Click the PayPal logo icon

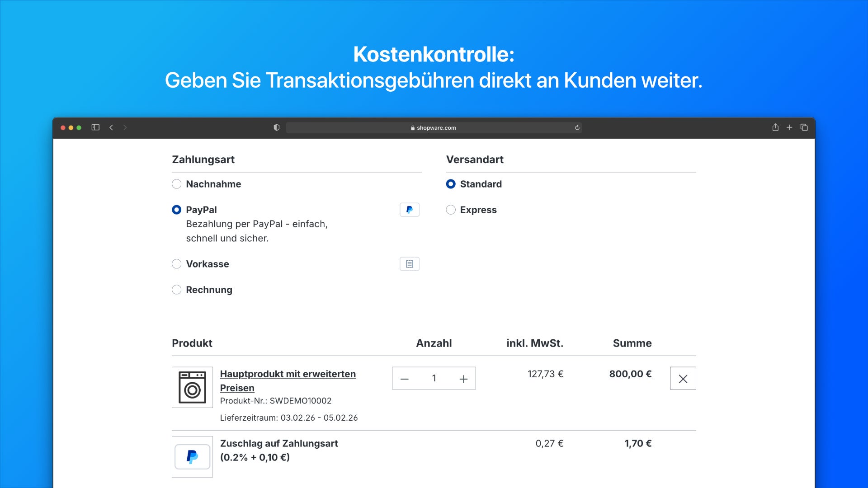pyautogui.click(x=409, y=209)
